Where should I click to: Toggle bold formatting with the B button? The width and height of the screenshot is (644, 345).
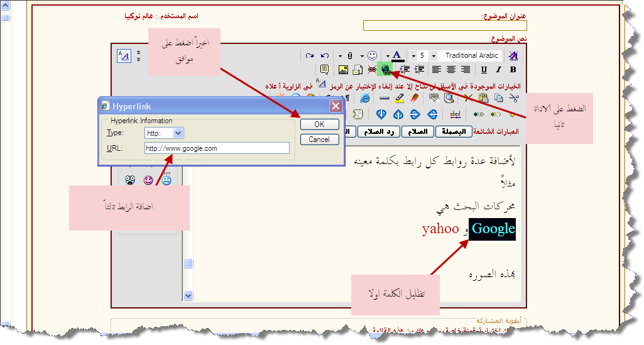point(513,70)
